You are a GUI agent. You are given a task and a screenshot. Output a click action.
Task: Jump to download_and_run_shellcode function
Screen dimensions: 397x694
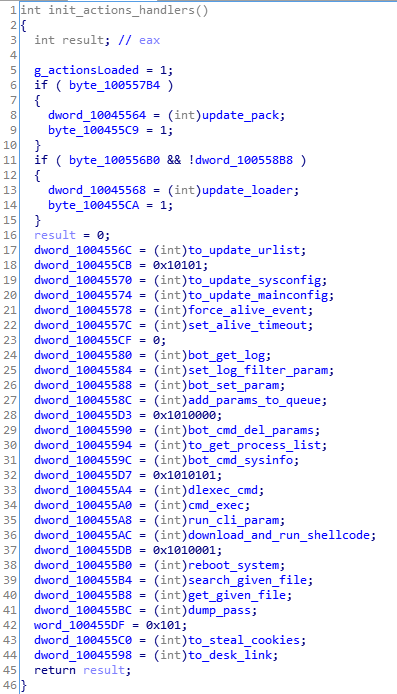click(280, 535)
